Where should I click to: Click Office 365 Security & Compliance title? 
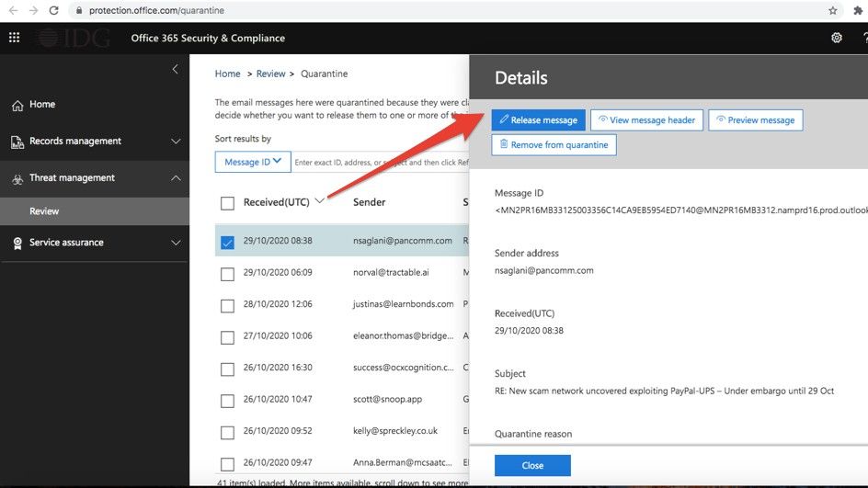[x=208, y=39]
